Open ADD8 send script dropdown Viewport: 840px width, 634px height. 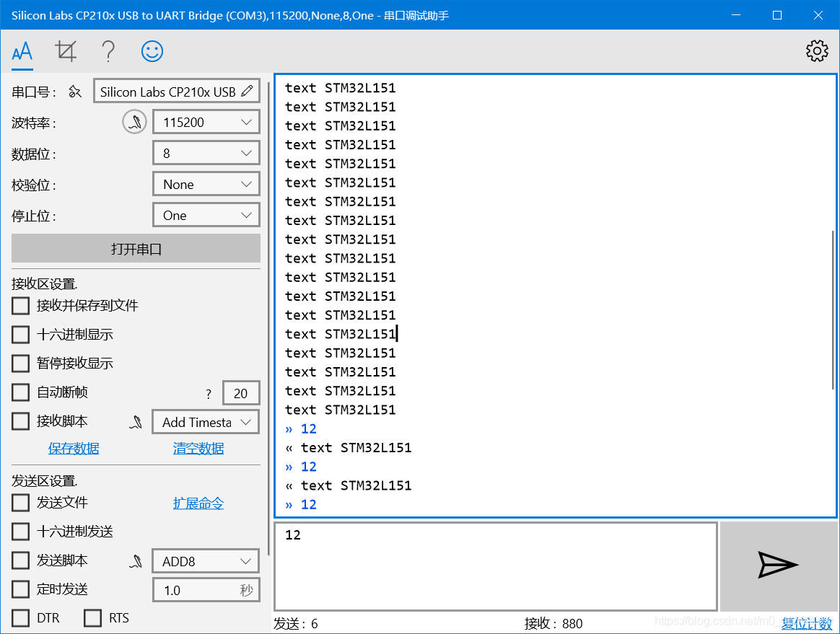tap(206, 561)
